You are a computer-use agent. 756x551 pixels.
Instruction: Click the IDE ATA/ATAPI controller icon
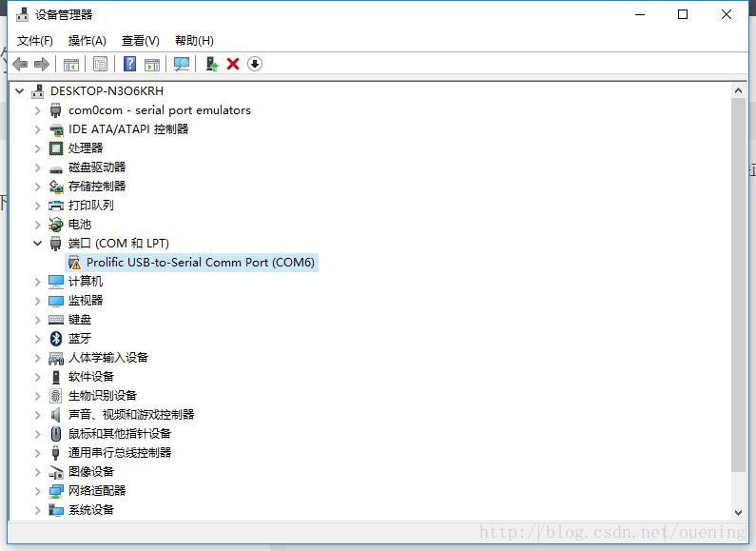56,129
